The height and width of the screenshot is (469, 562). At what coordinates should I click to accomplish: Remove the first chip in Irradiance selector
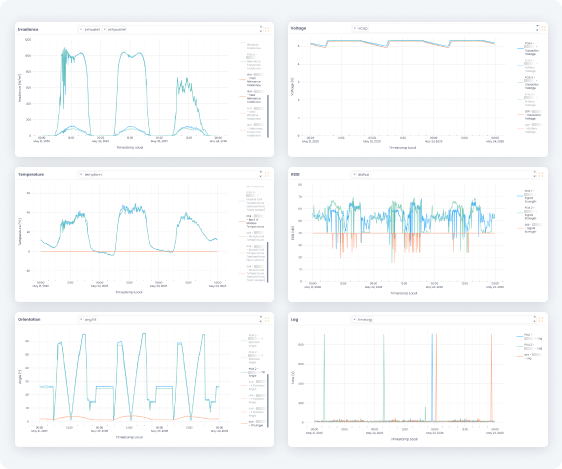click(81, 29)
